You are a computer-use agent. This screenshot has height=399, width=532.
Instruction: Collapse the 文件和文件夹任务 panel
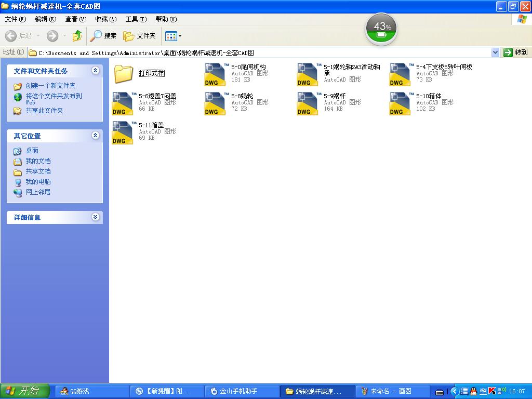[x=96, y=71]
